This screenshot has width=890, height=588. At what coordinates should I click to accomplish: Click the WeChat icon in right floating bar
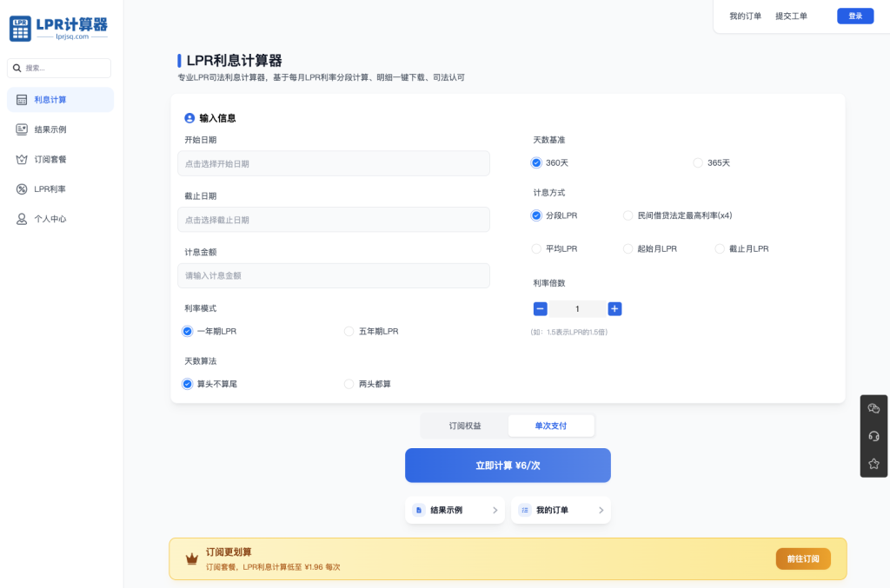coord(873,408)
